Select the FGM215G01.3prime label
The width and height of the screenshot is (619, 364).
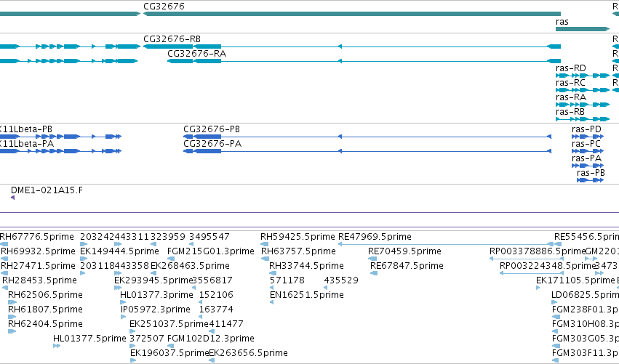pyautogui.click(x=211, y=251)
